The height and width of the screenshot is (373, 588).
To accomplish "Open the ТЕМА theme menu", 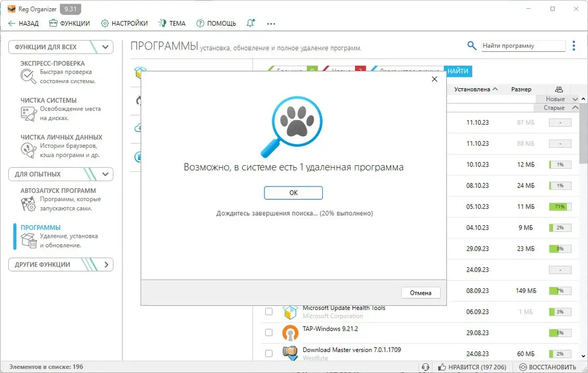I will (x=172, y=24).
